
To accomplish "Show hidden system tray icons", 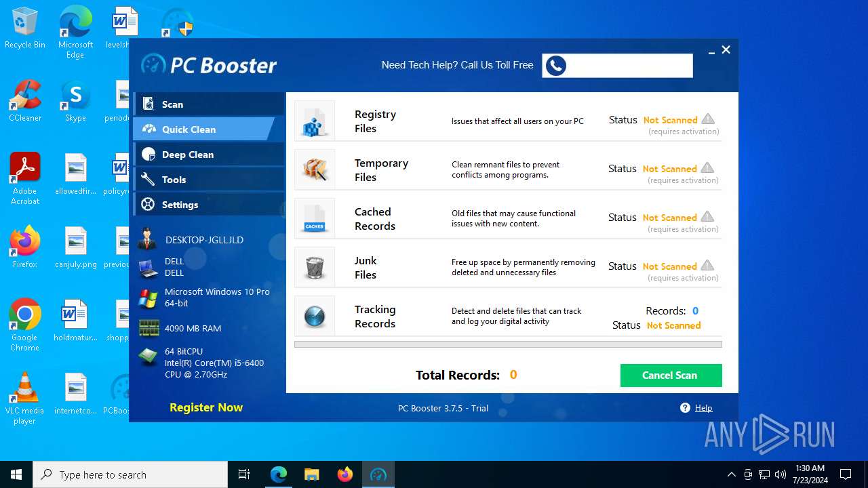I will coord(731,474).
